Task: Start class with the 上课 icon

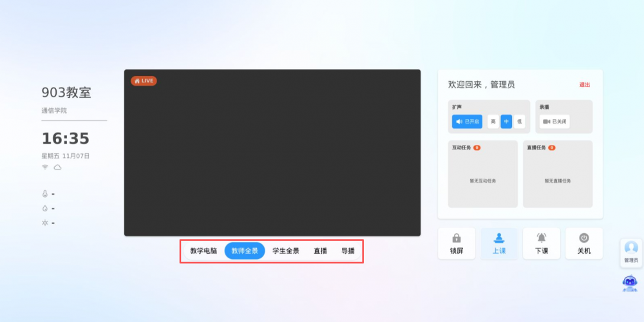Action: [x=499, y=238]
